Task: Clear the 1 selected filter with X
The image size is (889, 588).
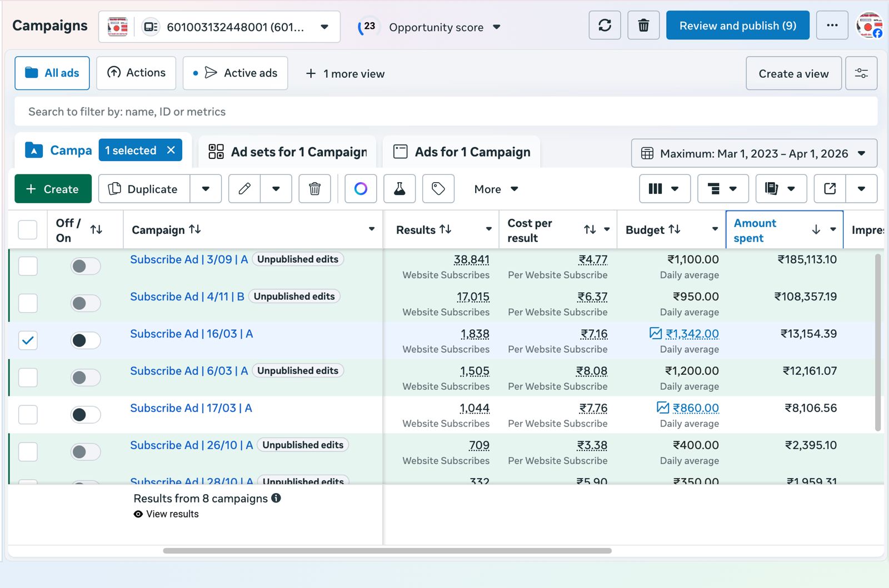Action: pos(171,150)
